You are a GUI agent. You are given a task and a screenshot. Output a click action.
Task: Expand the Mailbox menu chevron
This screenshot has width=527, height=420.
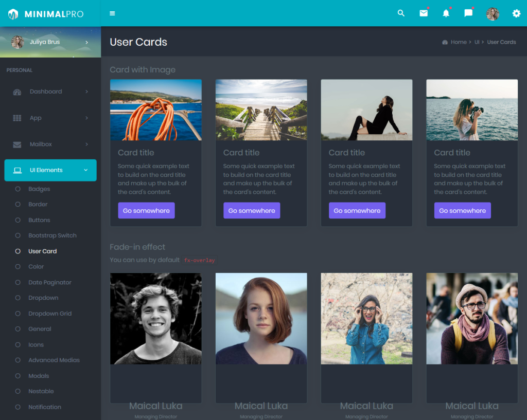86,144
